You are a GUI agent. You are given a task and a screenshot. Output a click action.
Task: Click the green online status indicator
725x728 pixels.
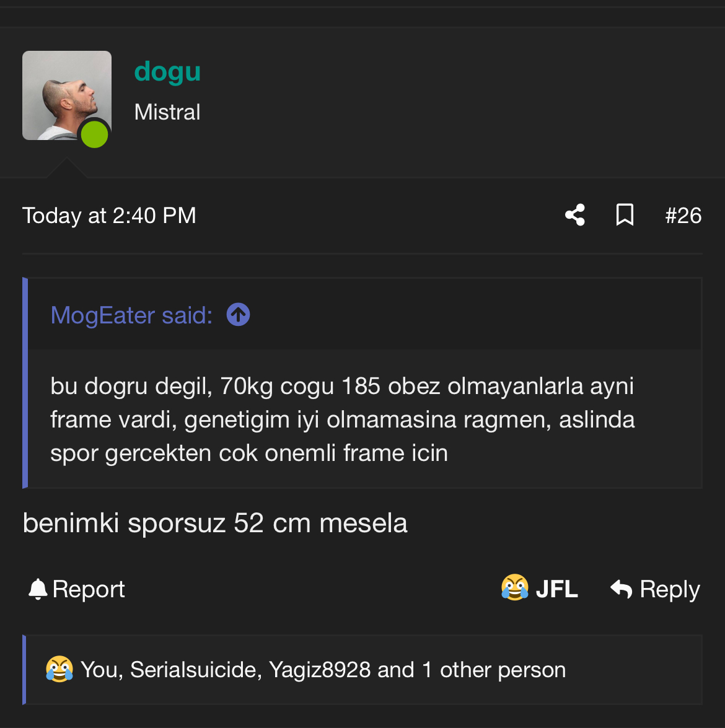click(x=95, y=134)
